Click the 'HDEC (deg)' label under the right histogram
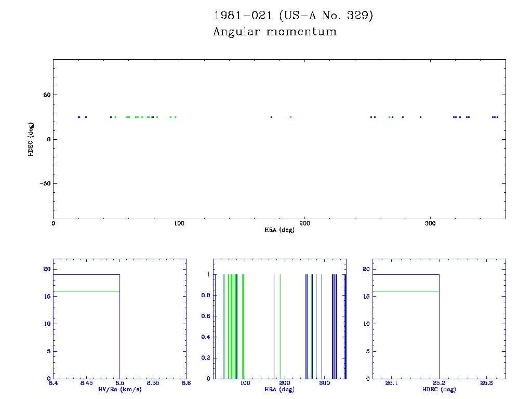Screen dimensions: 532x399 439,389
